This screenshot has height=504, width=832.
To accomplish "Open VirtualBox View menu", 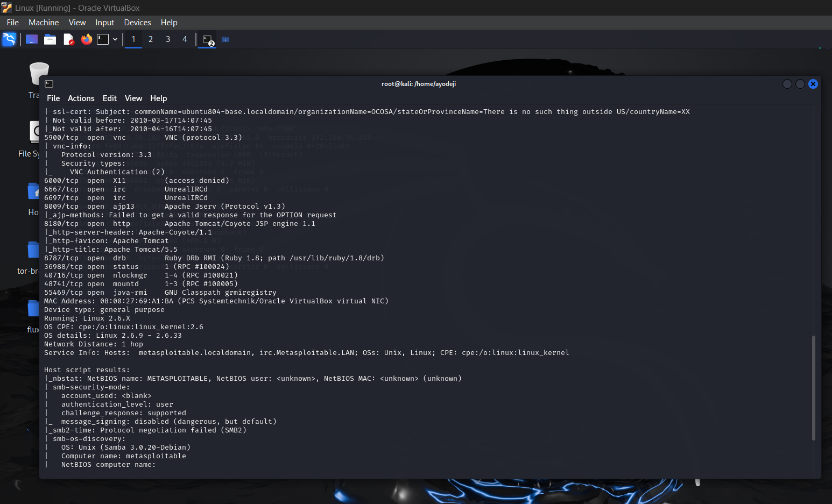I will [77, 23].
